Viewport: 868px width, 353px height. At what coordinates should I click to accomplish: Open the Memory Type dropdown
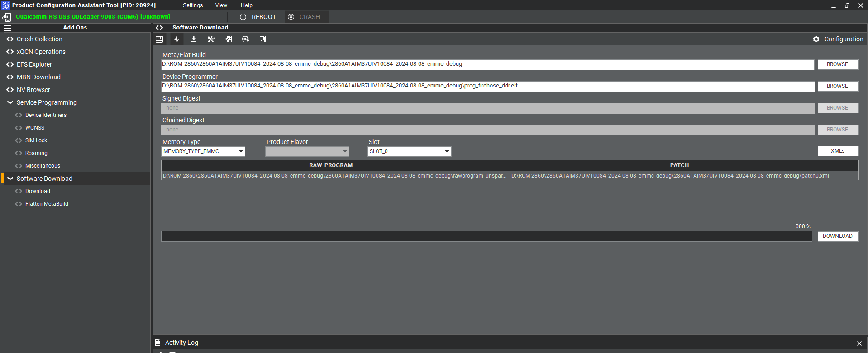click(240, 151)
